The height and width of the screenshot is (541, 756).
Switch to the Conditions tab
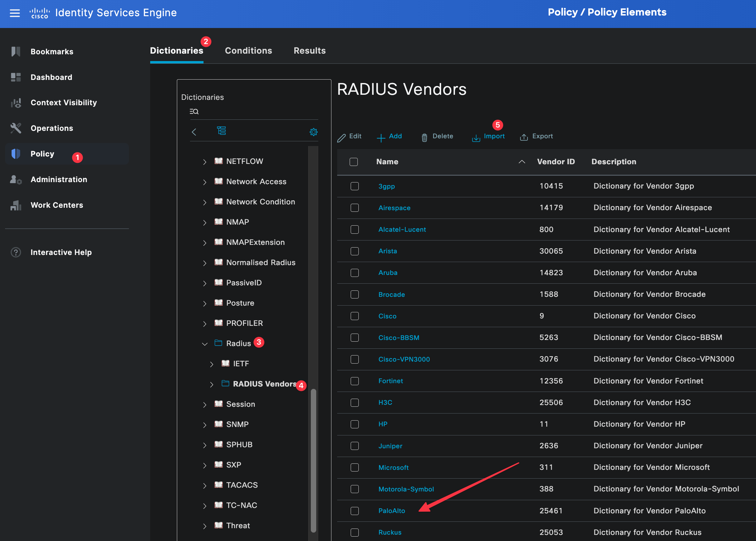tap(248, 51)
